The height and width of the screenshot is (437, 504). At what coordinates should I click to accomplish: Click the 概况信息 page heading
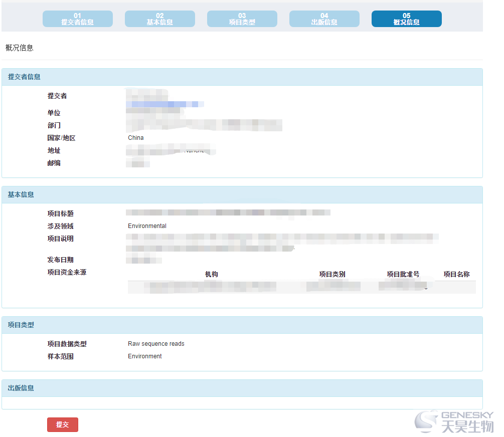(x=20, y=48)
